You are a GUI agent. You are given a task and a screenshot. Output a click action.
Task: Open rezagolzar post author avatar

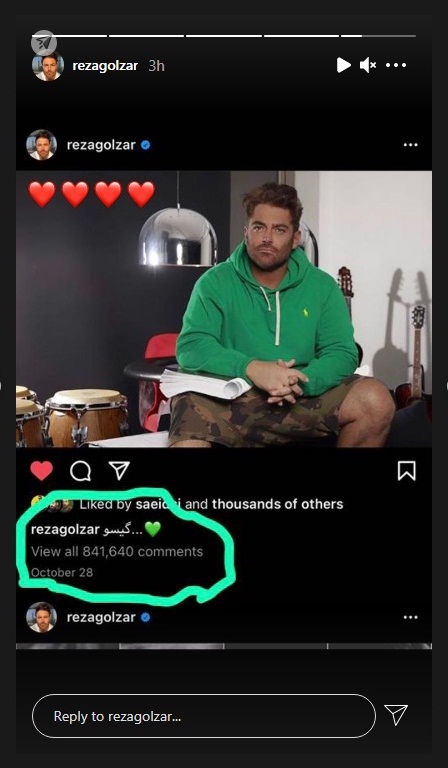pos(42,145)
